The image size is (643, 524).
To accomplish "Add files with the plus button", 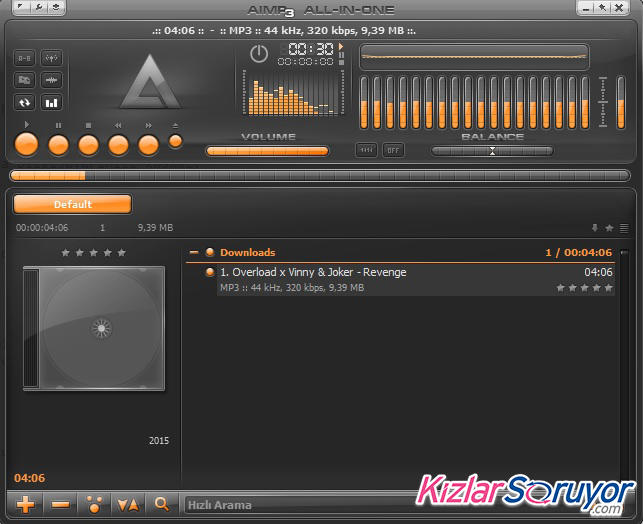I will click(x=26, y=504).
